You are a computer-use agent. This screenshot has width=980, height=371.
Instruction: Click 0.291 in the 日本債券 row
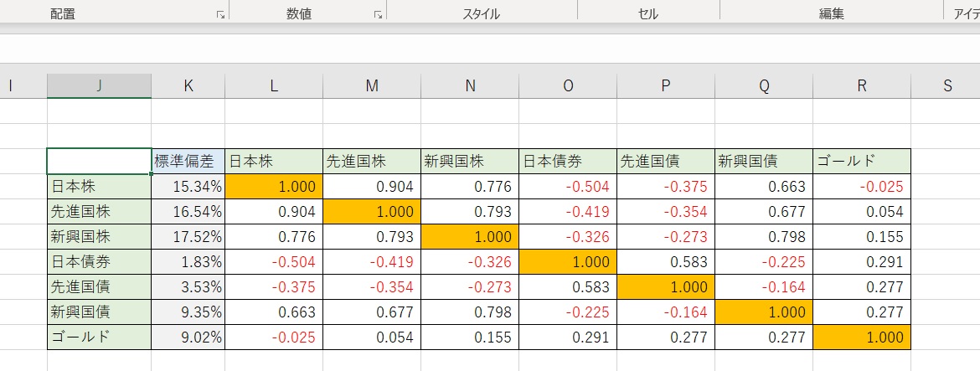[x=862, y=261]
